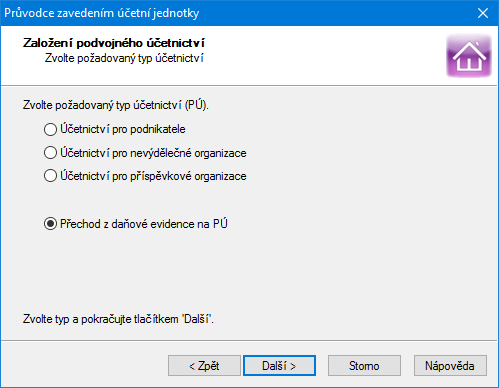Click the label text Účetnictví pro podnikatele
The height and width of the screenshot is (388, 499).
point(123,129)
